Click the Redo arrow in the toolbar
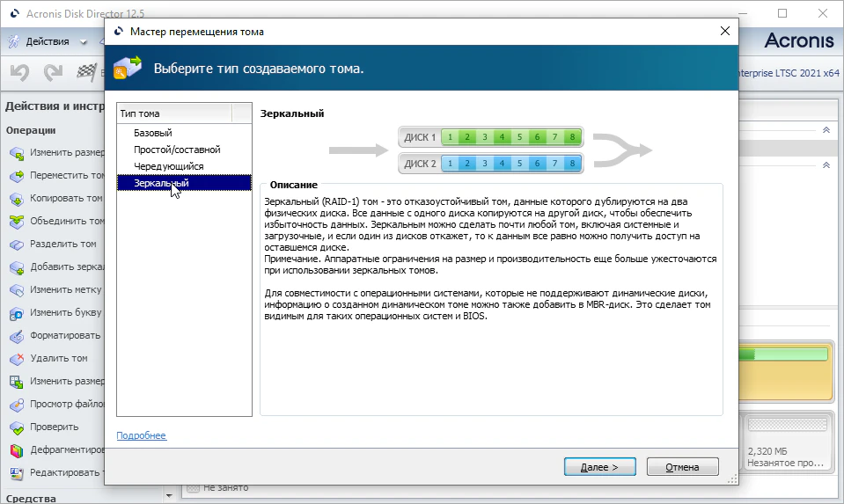This screenshot has height=504, width=844. coord(53,72)
